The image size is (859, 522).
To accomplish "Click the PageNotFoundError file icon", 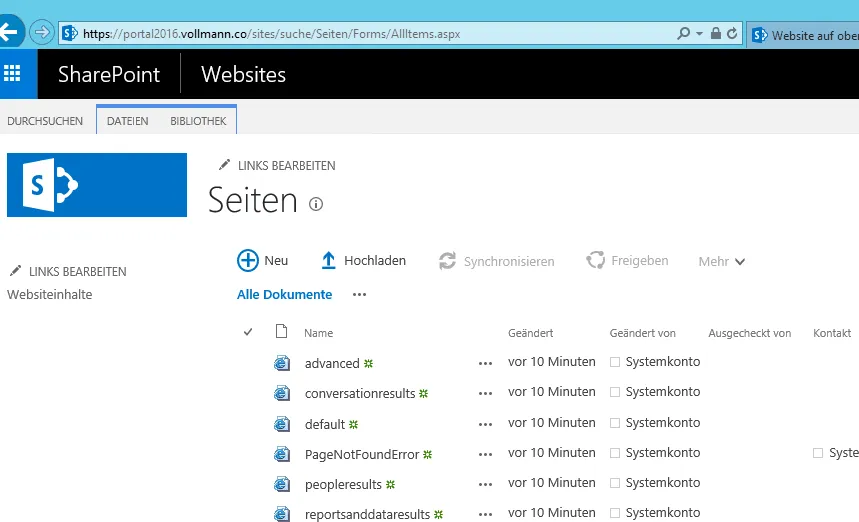I will click(282, 454).
